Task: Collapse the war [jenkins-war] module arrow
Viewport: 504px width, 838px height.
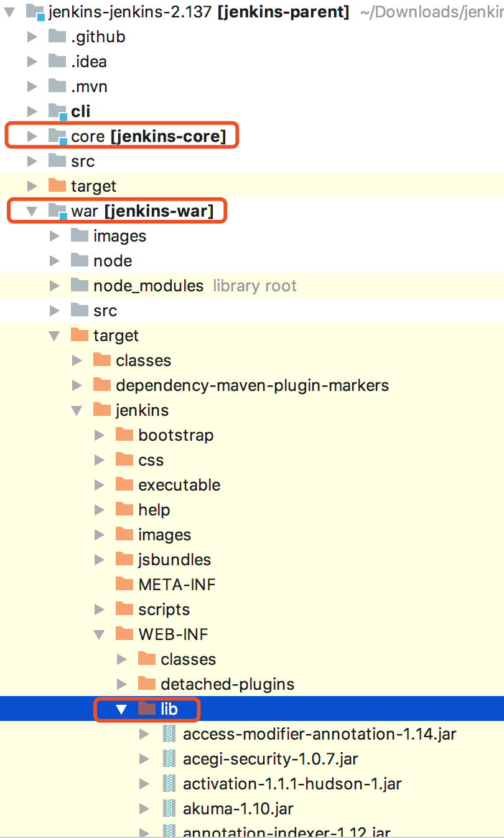Action: [32, 211]
